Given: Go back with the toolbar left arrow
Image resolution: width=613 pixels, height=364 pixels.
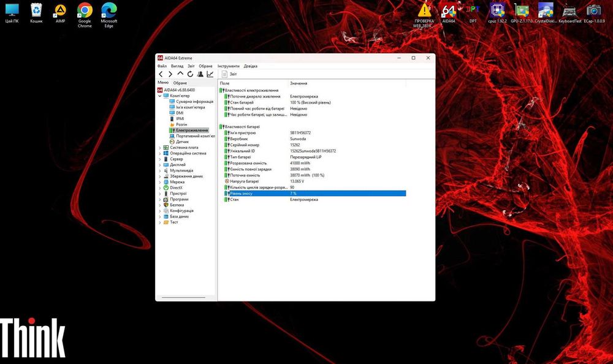Looking at the screenshot, I should [x=161, y=74].
